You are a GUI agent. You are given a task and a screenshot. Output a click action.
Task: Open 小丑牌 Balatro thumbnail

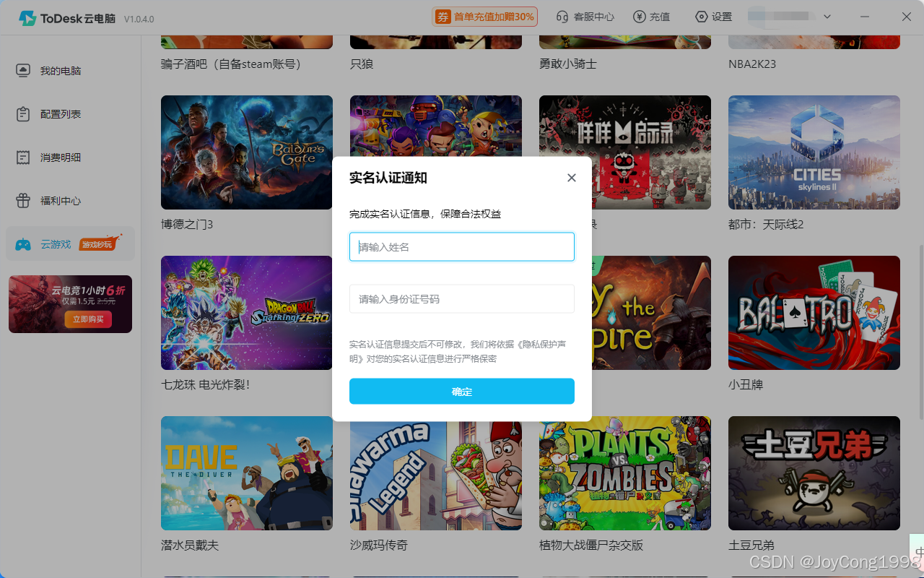point(814,313)
